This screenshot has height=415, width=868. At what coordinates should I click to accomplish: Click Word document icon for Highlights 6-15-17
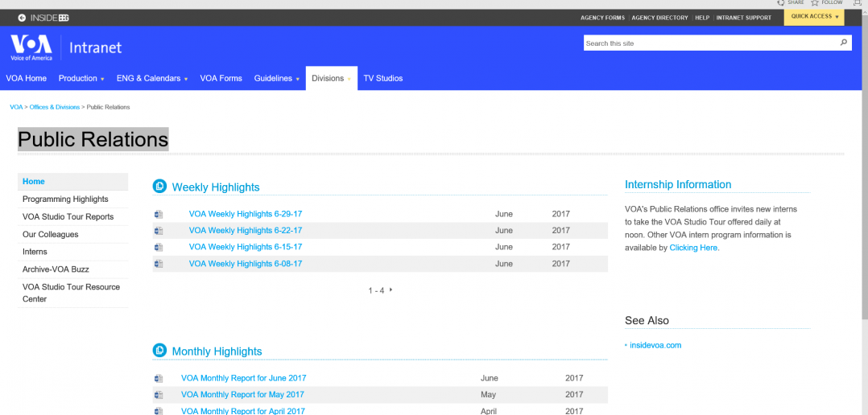tap(159, 247)
